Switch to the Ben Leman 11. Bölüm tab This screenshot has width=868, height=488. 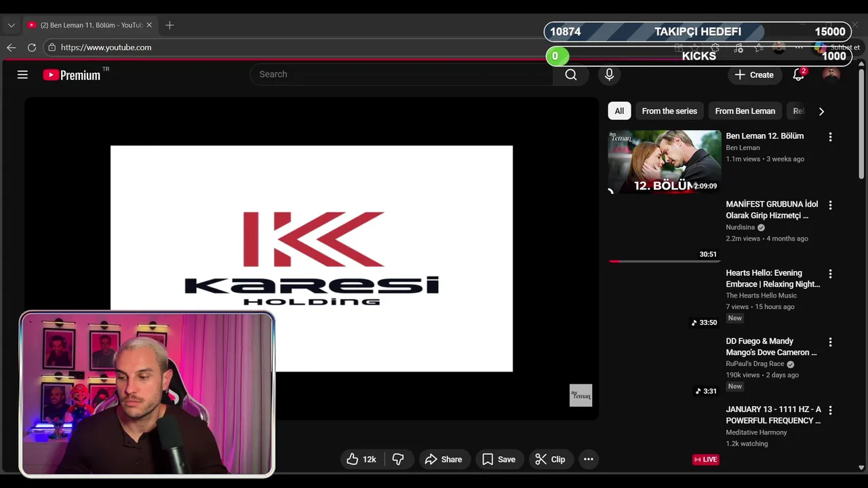tap(91, 25)
